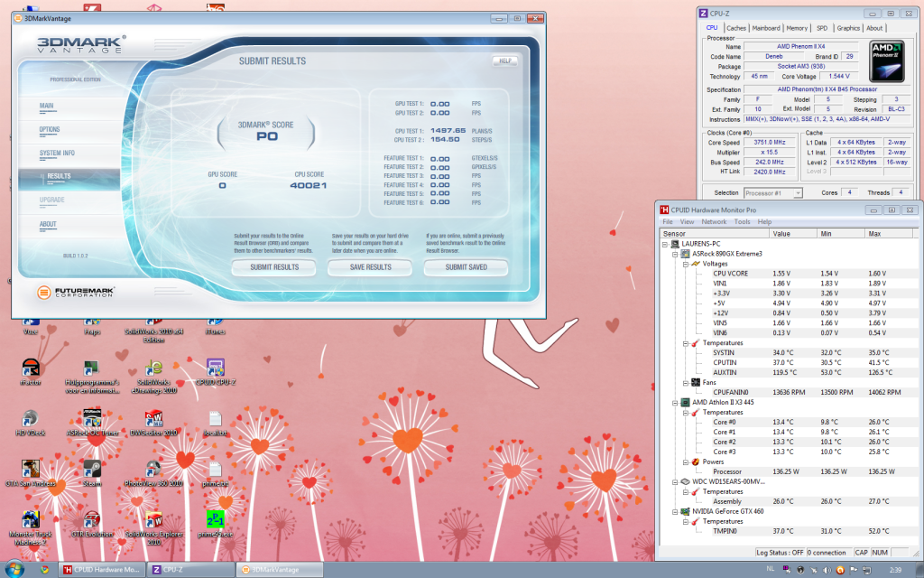Open the File menu in Hardware Monitor
The height and width of the screenshot is (578, 924).
(668, 222)
